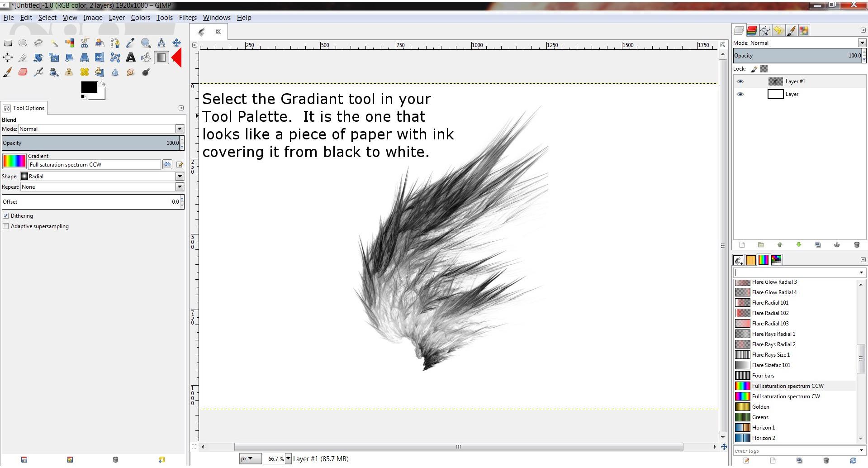Select the Measure compass tool
The height and width of the screenshot is (468, 868).
coord(161,43)
